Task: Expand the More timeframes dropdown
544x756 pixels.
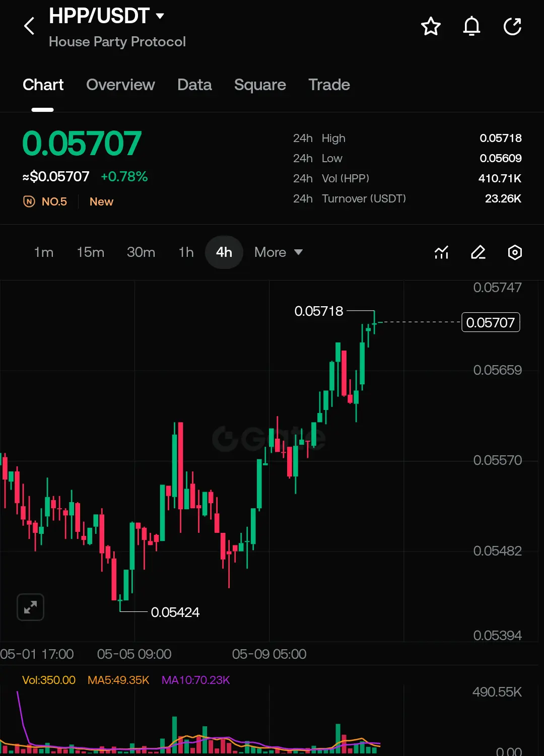Action: coord(279,252)
